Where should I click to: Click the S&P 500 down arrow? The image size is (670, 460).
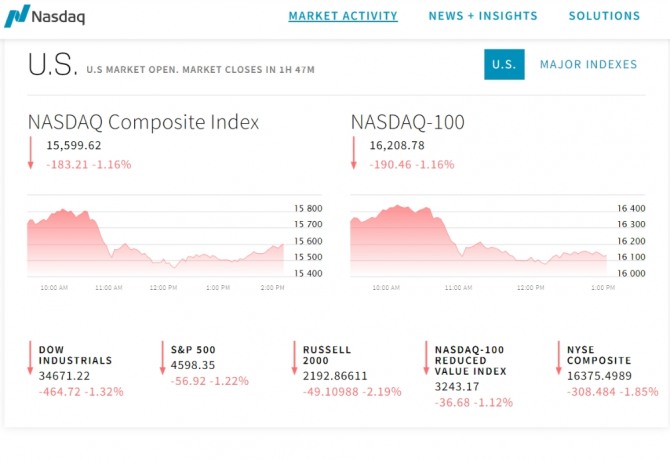tap(162, 358)
